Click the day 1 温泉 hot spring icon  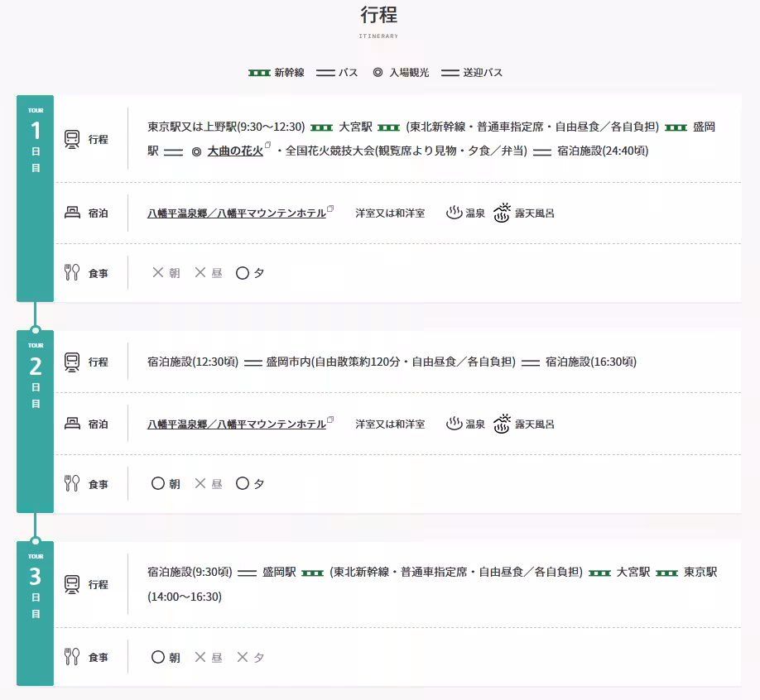(x=455, y=212)
